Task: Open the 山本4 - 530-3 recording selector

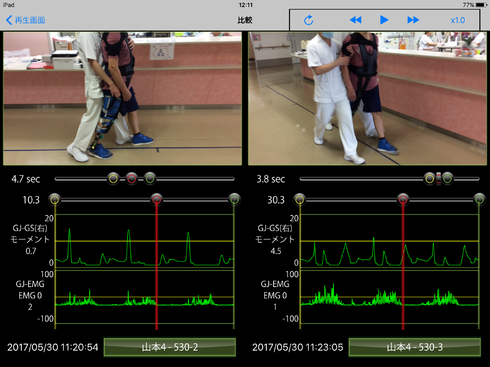Action: [x=415, y=347]
